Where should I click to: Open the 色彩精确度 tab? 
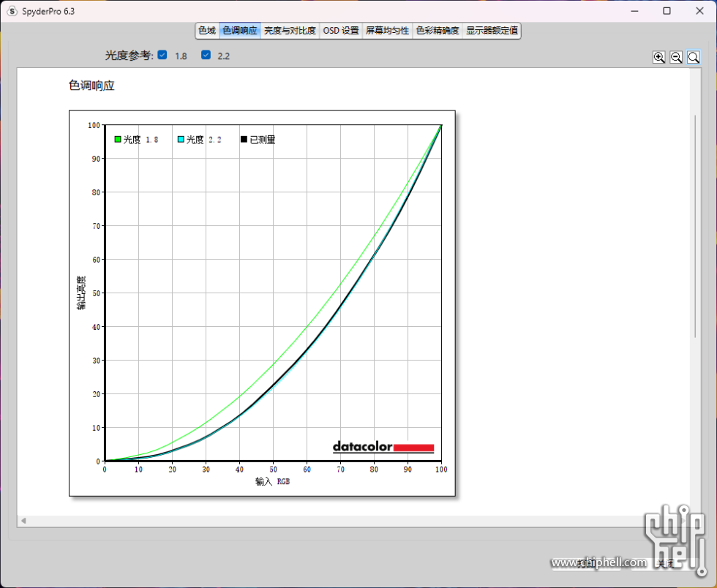tap(438, 31)
